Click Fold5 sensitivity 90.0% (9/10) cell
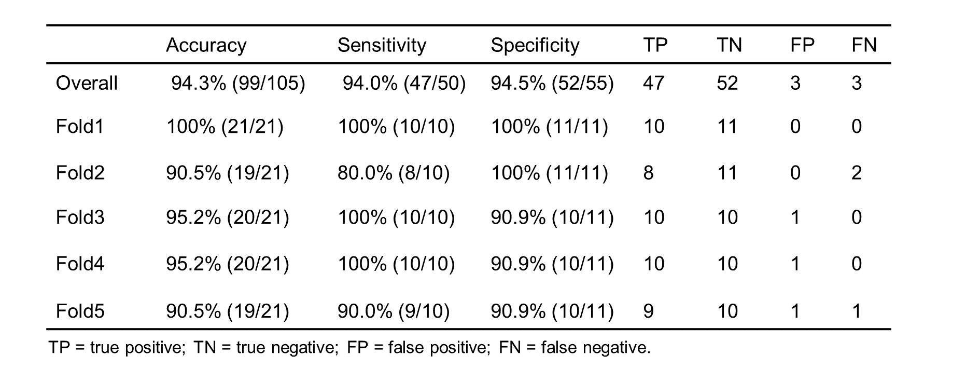The width and height of the screenshot is (980, 368). (x=393, y=311)
